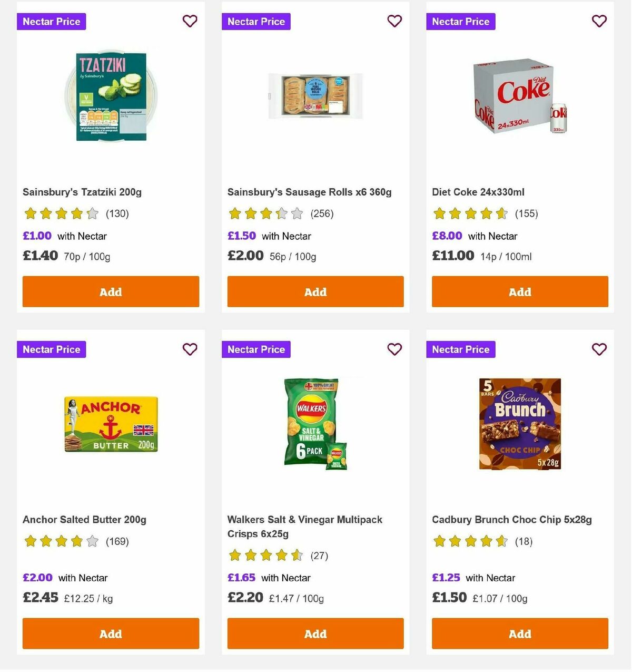Screen dimensions: 632x672
Task: Favourite the Anchor Salted Butter product
Action: tap(190, 349)
